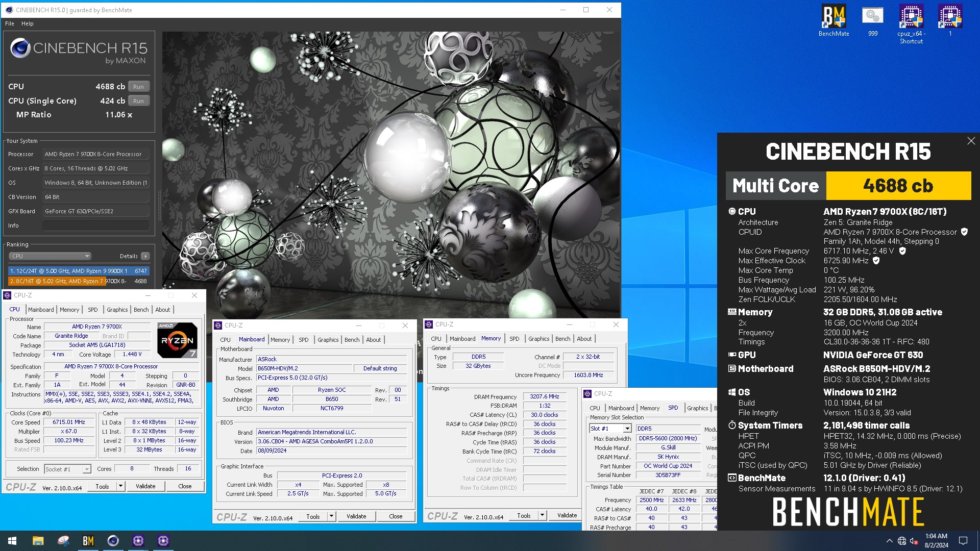Open Tools dropdown arrow in CPU-Z Memory window
The width and height of the screenshot is (980, 551).
(543, 515)
